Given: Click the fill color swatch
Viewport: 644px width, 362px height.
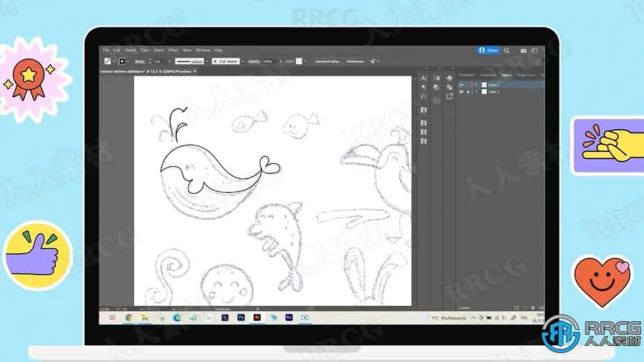Looking at the screenshot, I should [x=107, y=61].
